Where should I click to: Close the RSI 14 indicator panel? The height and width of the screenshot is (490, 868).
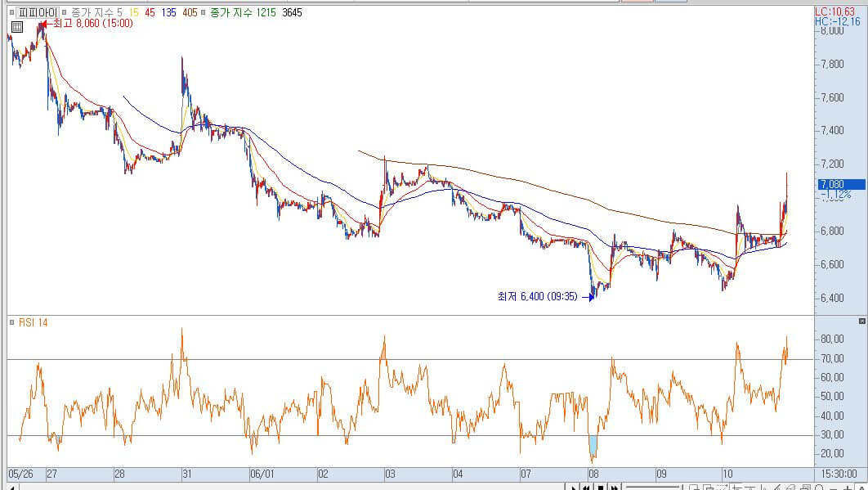[862, 321]
